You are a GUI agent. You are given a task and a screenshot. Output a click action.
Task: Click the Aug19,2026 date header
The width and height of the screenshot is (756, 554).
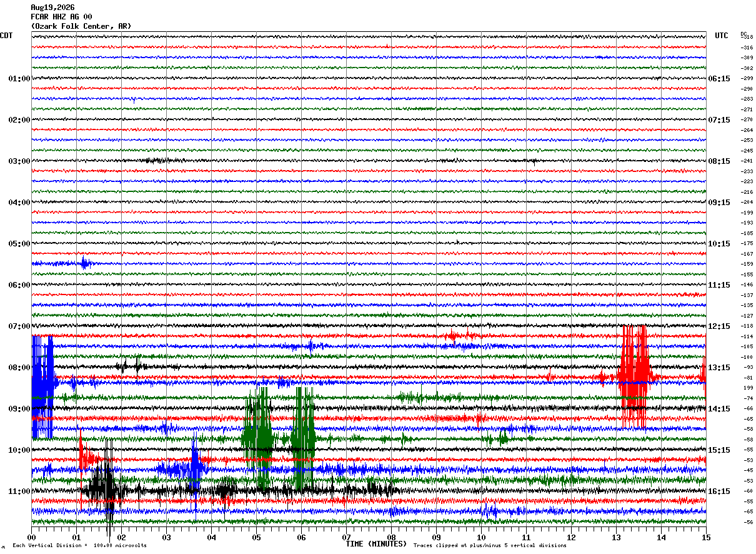coord(52,8)
